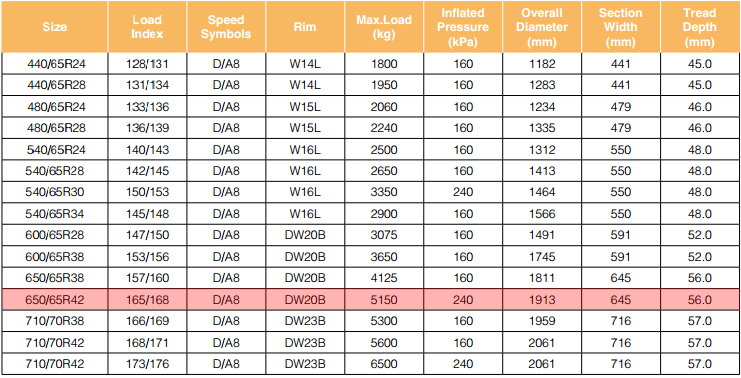The image size is (741, 378).
Task: Select the 173/176 load index cell
Action: point(147,364)
